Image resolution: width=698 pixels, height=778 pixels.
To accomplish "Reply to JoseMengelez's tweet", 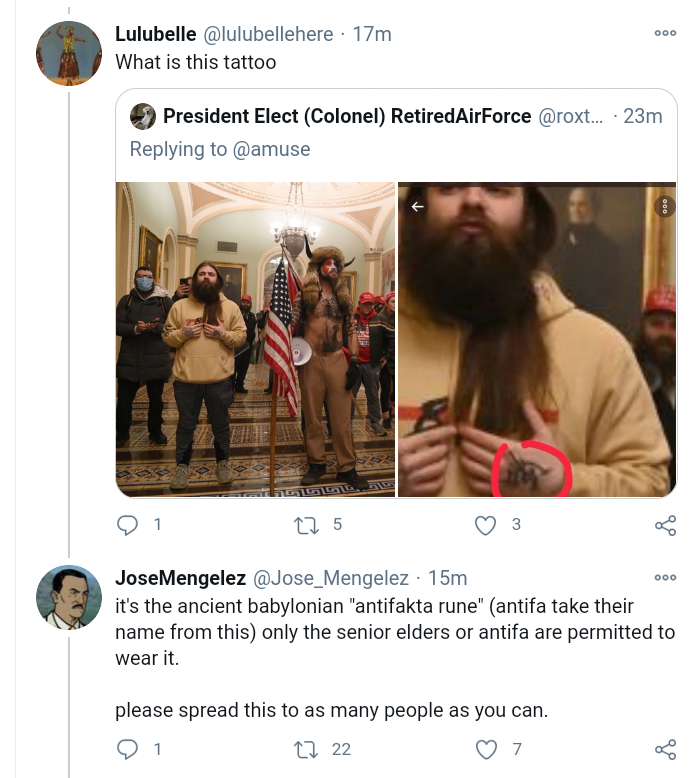I will click(x=129, y=749).
